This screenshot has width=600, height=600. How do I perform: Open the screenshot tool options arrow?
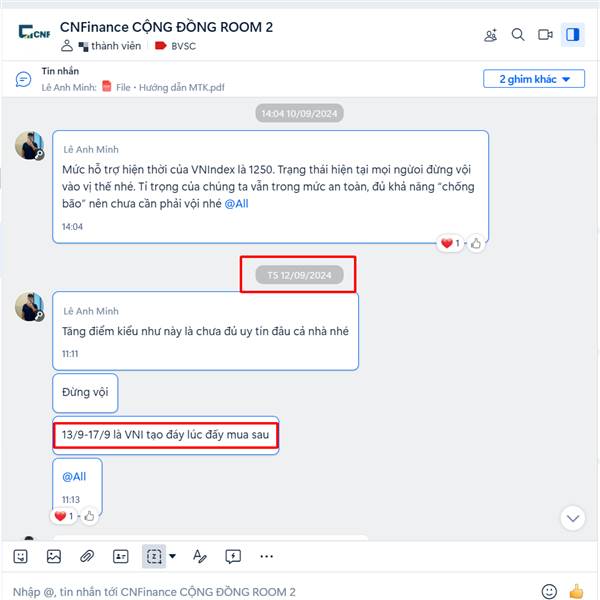tap(173, 556)
